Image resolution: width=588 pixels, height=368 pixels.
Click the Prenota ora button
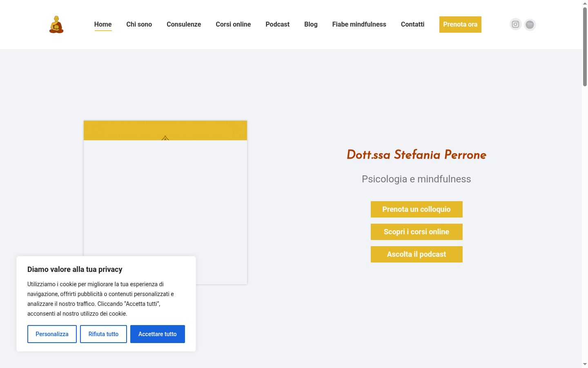point(460,25)
